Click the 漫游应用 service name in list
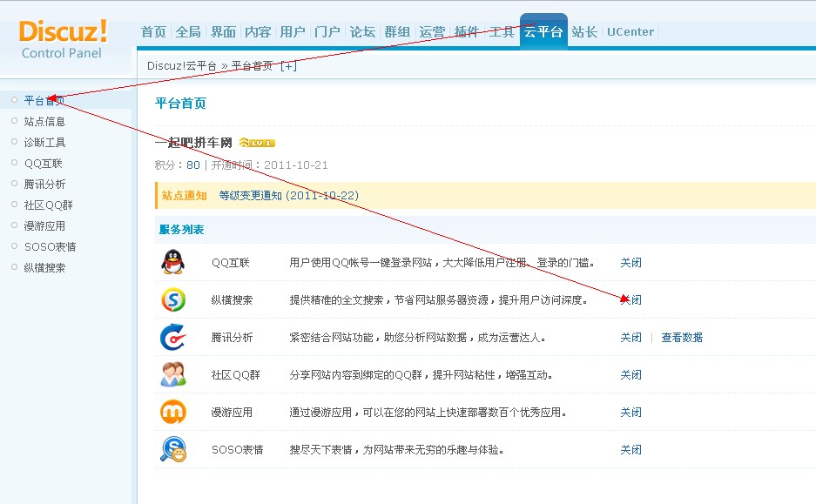This screenshot has width=816, height=504. pos(233,413)
